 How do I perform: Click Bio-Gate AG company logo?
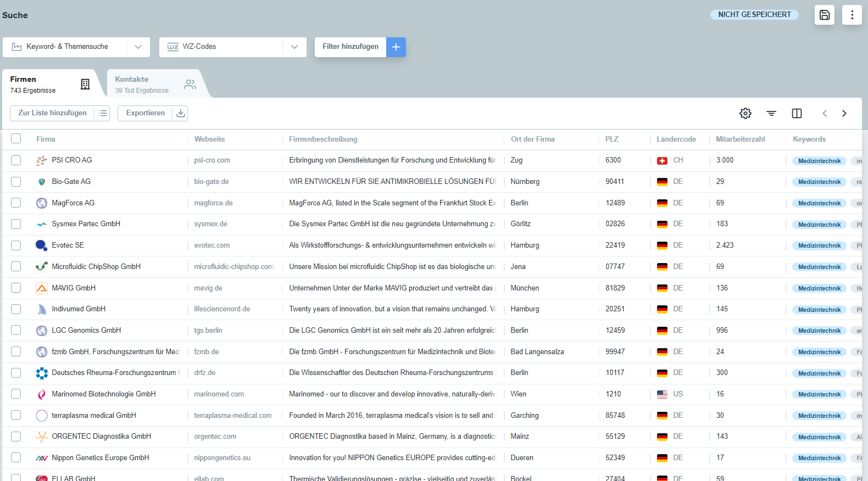click(x=42, y=182)
